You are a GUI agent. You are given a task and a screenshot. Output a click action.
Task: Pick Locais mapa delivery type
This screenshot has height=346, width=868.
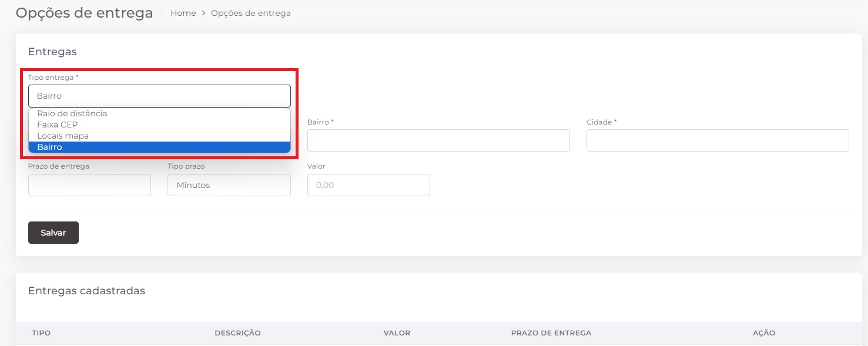63,136
